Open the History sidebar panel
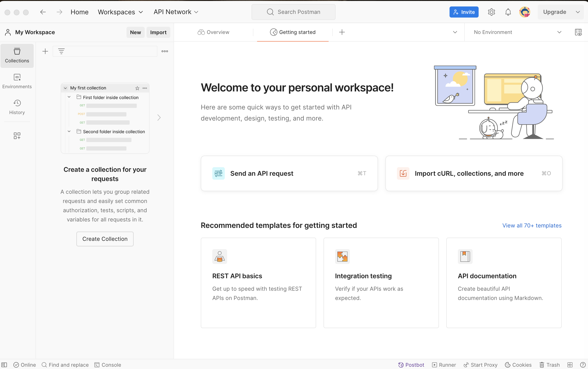This screenshot has width=588, height=369. click(17, 107)
